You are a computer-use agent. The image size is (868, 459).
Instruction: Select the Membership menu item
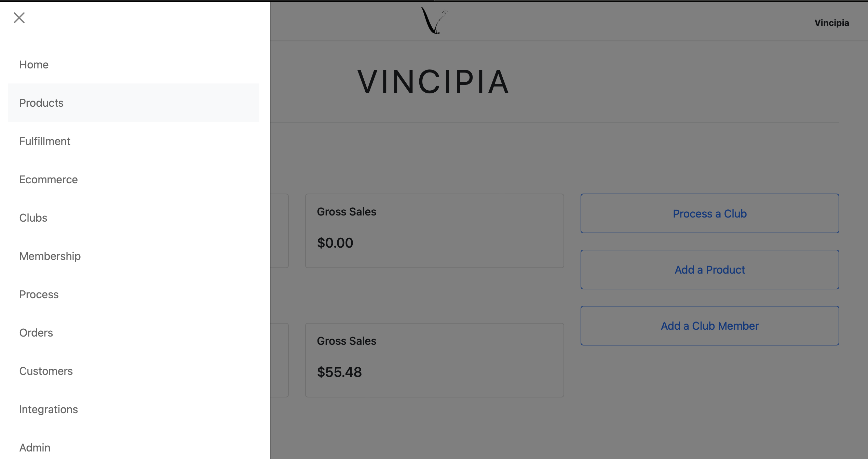pos(134,256)
